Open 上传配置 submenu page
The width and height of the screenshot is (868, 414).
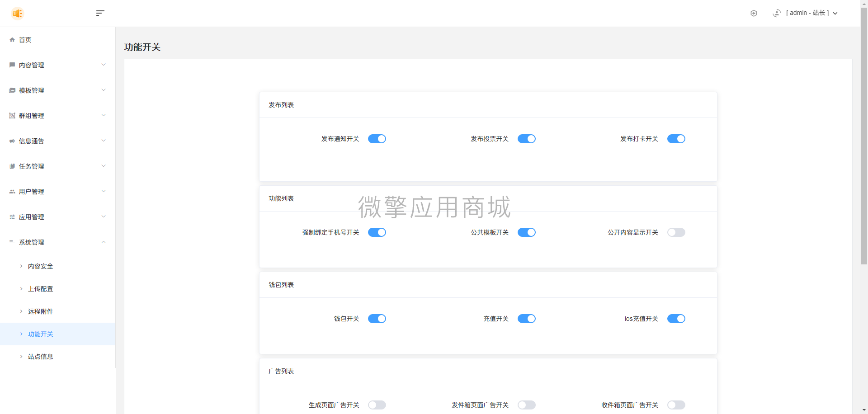(58, 289)
